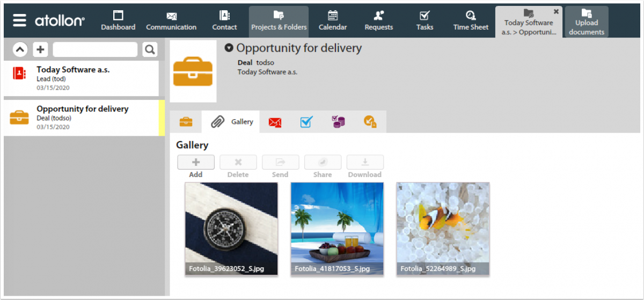Open the Time Sheet section
Image resolution: width=644 pixels, height=300 pixels.
471,21
